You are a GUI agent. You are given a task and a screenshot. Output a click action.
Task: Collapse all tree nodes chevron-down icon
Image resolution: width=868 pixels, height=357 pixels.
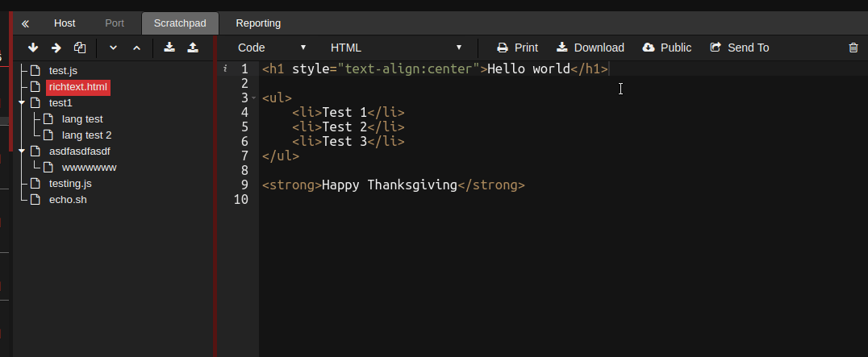coord(114,48)
